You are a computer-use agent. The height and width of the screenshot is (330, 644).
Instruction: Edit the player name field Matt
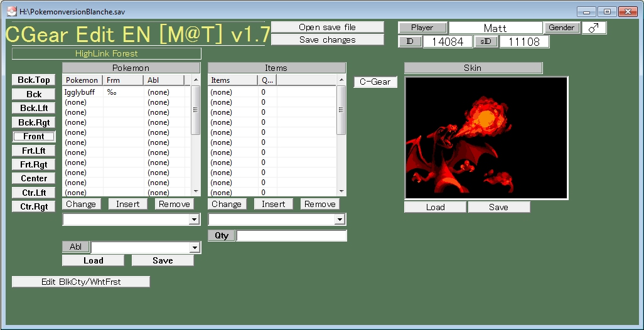[495, 28]
